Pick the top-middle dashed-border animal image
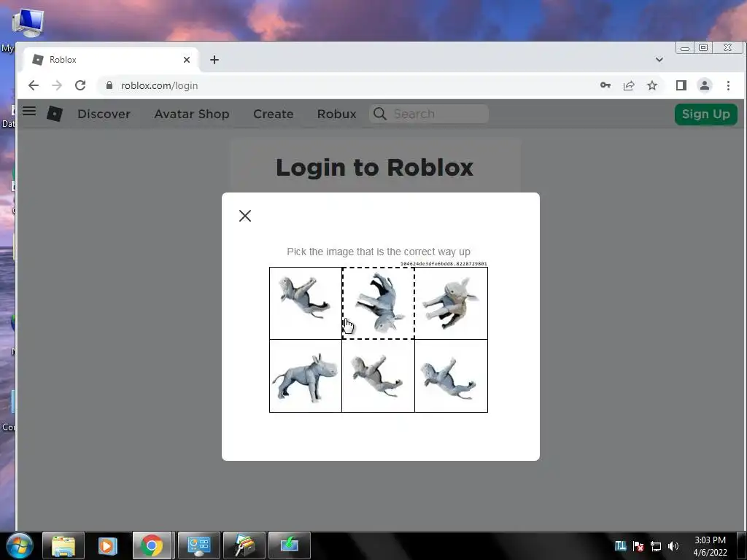This screenshot has height=560, width=747. click(x=379, y=303)
